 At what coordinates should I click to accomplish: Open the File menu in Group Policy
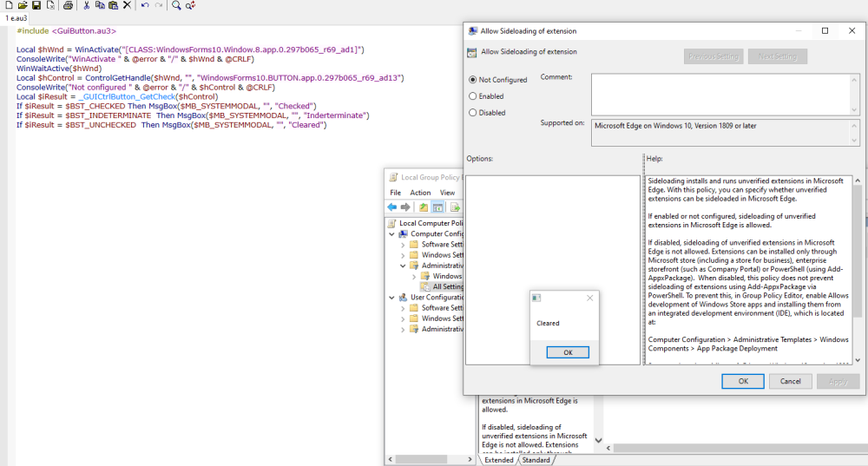(x=395, y=193)
